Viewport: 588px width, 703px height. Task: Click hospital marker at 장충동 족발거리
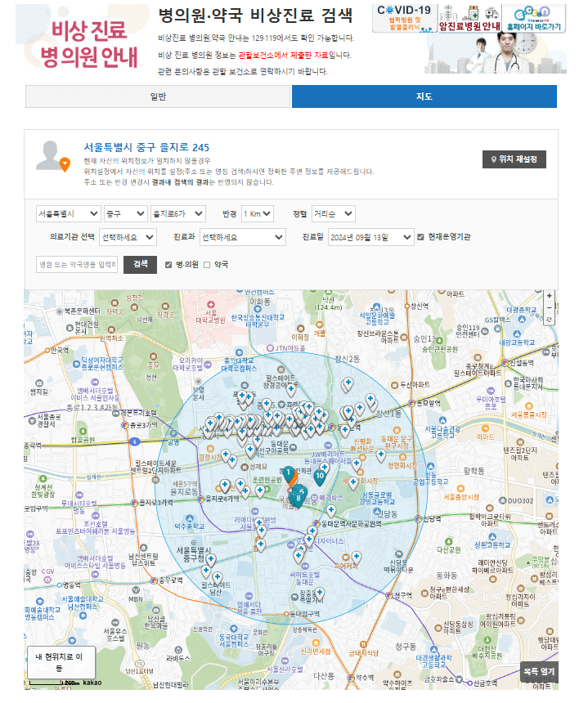click(x=319, y=593)
